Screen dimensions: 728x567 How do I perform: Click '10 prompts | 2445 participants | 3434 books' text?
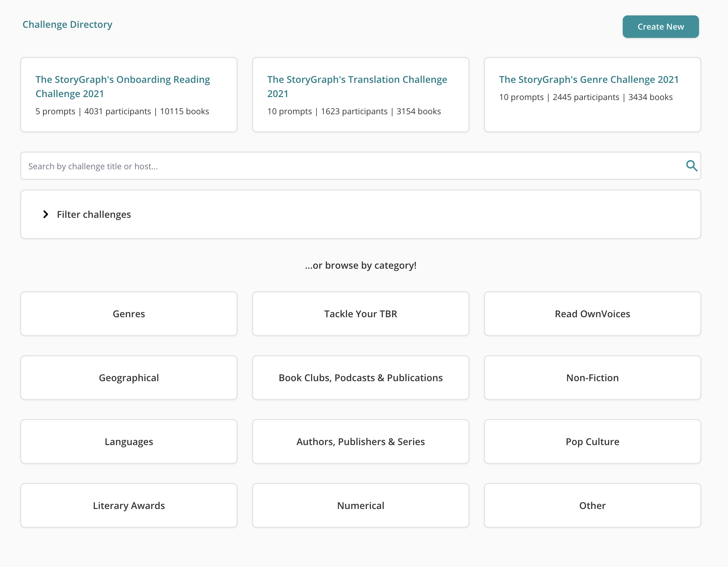point(586,97)
